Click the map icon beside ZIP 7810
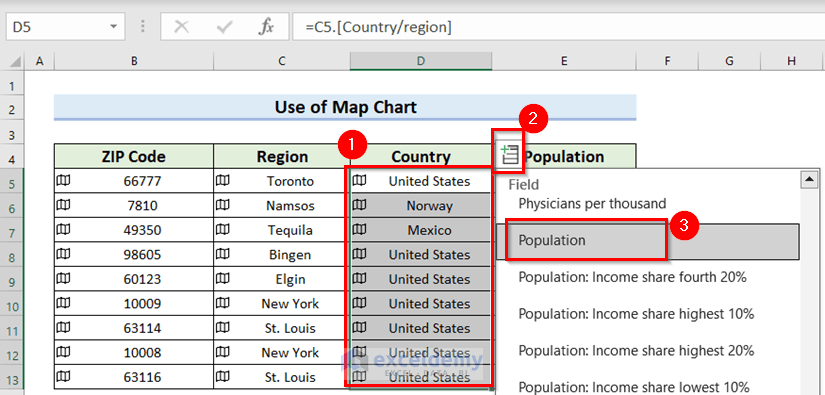 (x=63, y=205)
